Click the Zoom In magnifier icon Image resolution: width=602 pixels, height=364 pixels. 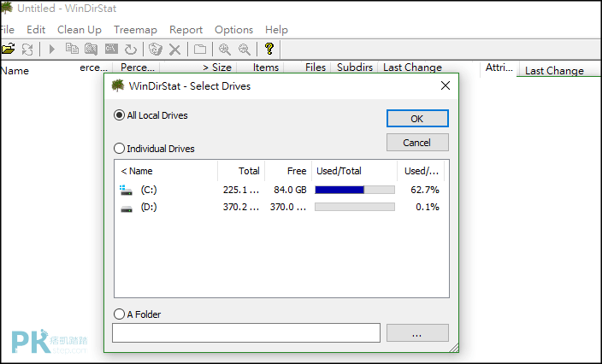coord(225,49)
